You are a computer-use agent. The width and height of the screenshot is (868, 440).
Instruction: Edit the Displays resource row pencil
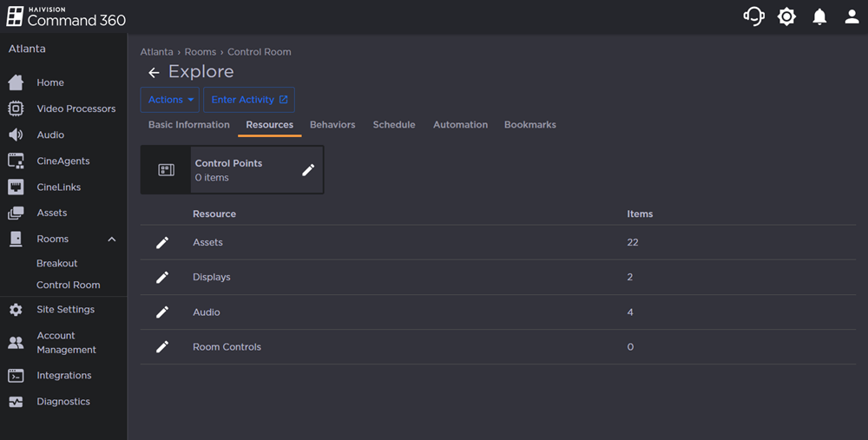[x=162, y=278]
